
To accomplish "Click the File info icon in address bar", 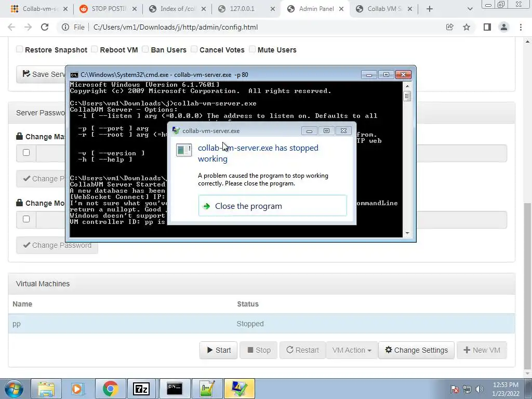I will 65,27.
